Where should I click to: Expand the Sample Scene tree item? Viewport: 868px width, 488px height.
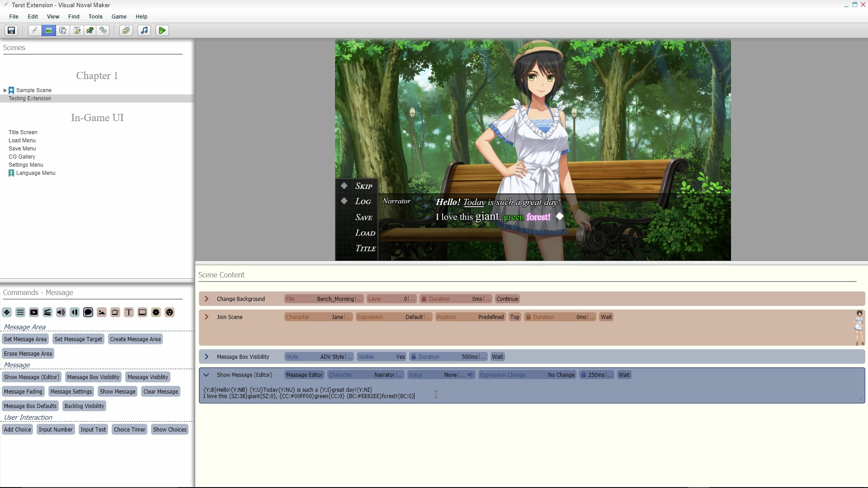(x=5, y=90)
